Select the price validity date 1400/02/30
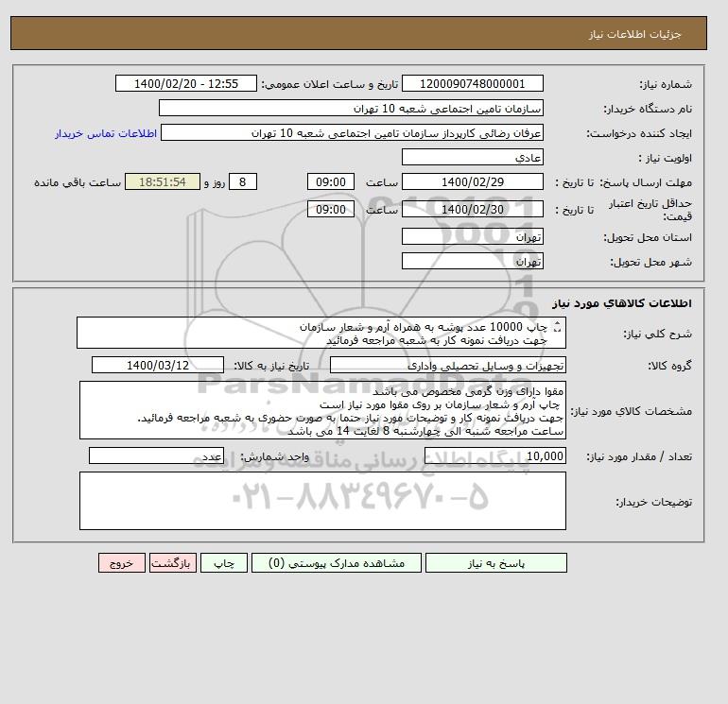The width and height of the screenshot is (728, 704). 472,209
